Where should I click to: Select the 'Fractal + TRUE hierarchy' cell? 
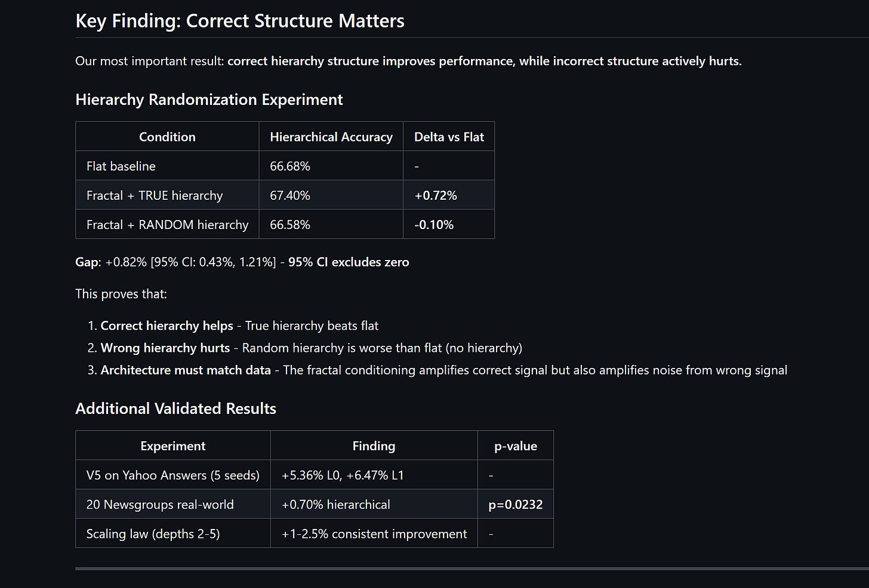tap(155, 195)
